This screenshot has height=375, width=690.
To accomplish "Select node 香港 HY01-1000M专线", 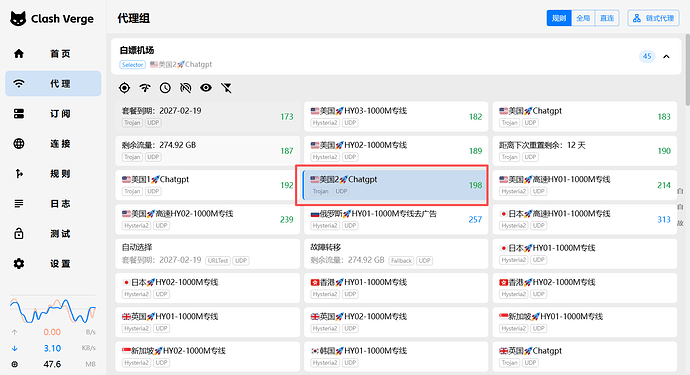I will 396,288.
